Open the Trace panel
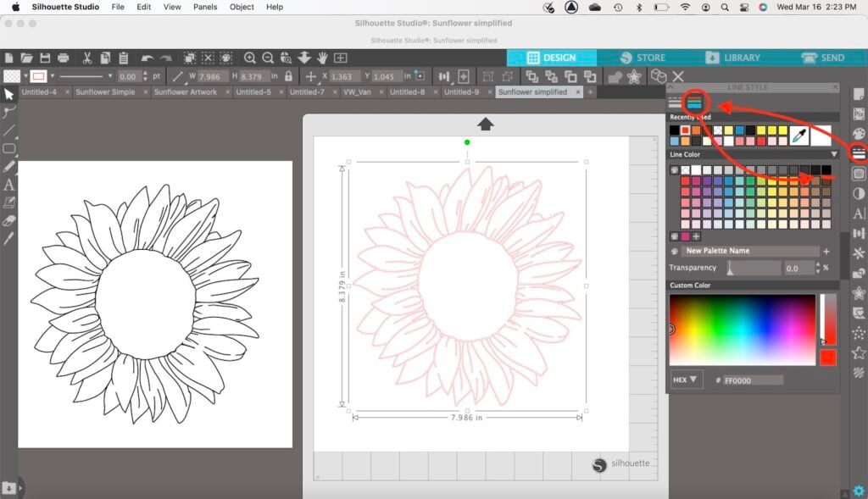The width and height of the screenshot is (868, 499). (859, 174)
